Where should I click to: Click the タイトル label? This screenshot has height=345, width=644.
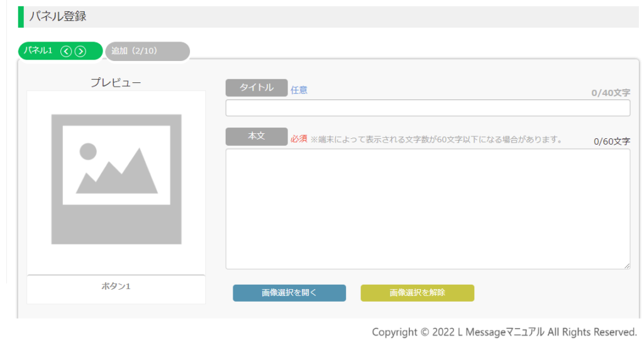pos(257,88)
